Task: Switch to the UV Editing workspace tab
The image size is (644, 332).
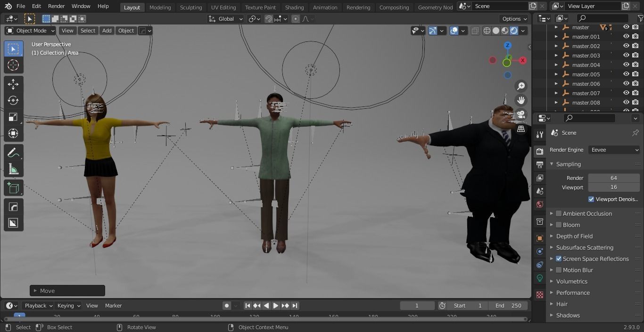Action: (x=223, y=7)
